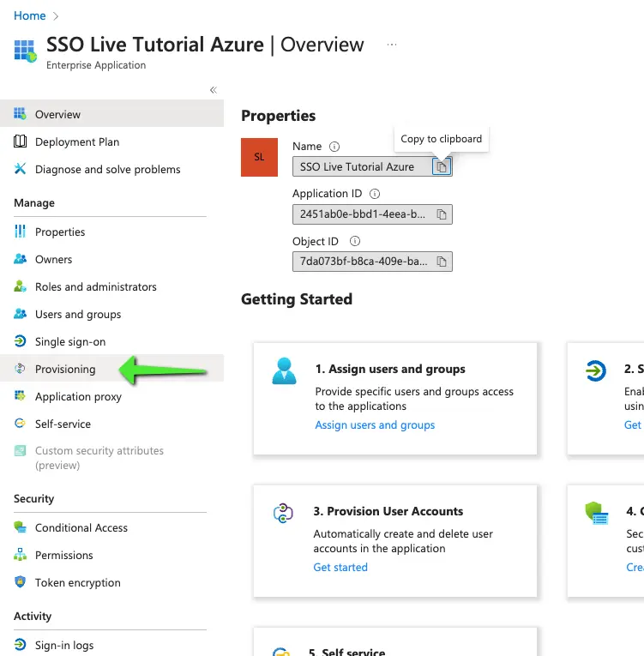Click the Diagnose wrench icon
This screenshot has width=644, height=656.
[x=20, y=169]
